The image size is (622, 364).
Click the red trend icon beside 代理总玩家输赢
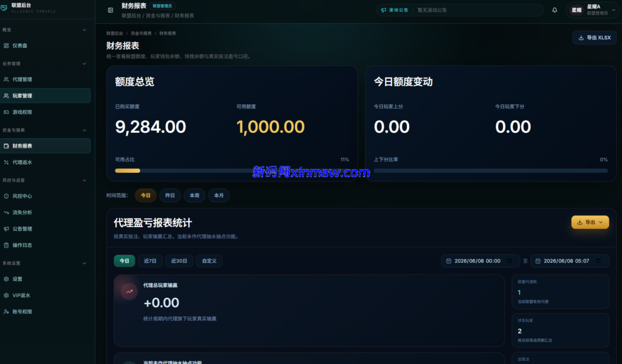coord(129,292)
